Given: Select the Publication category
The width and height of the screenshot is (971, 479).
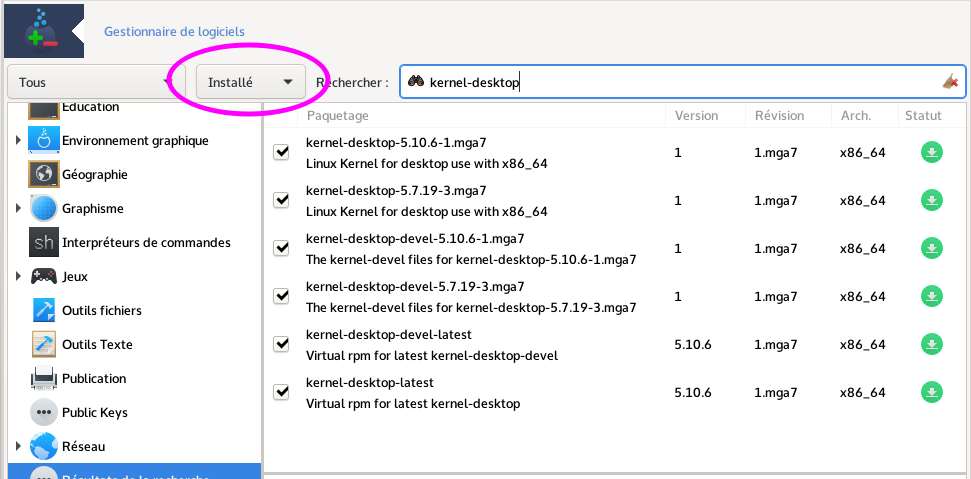Looking at the screenshot, I should coord(94,378).
